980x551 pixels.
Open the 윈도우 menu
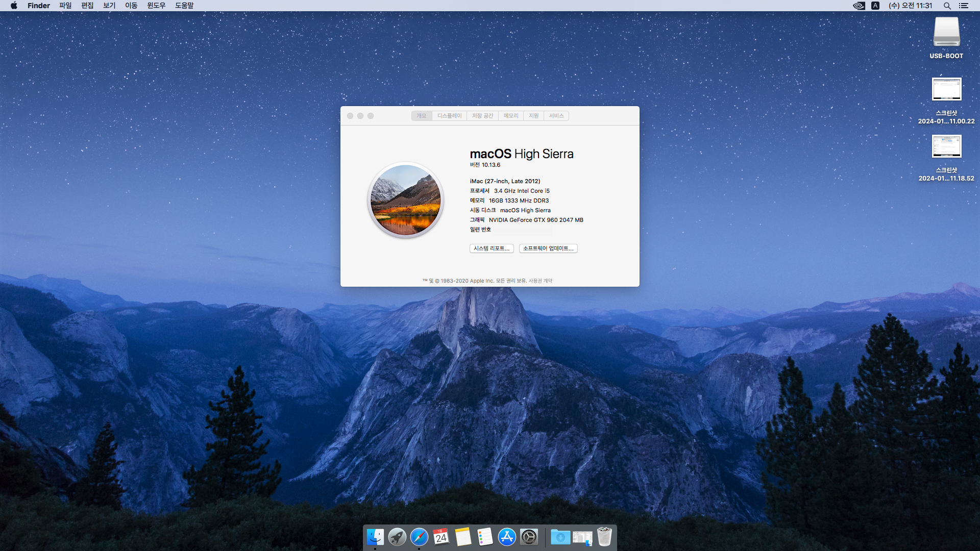pos(156,6)
